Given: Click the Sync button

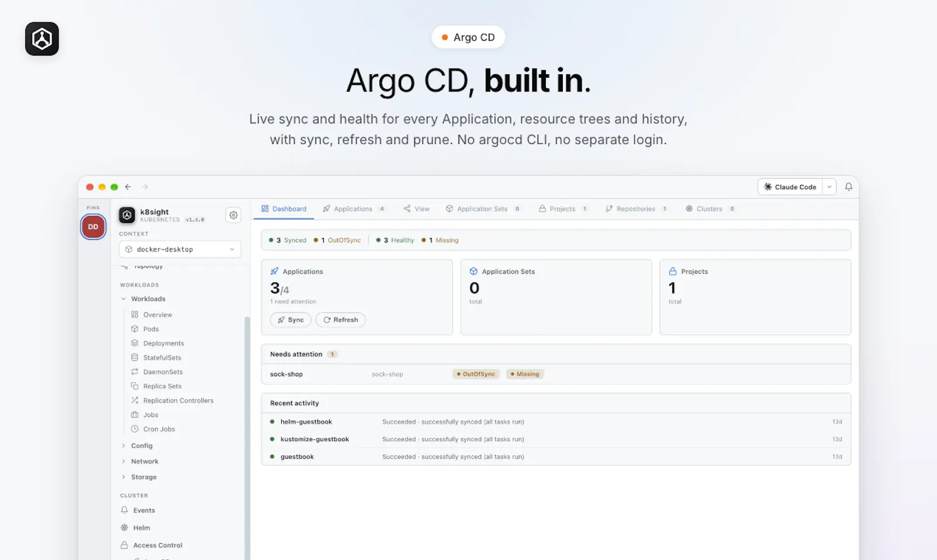Looking at the screenshot, I should point(290,320).
